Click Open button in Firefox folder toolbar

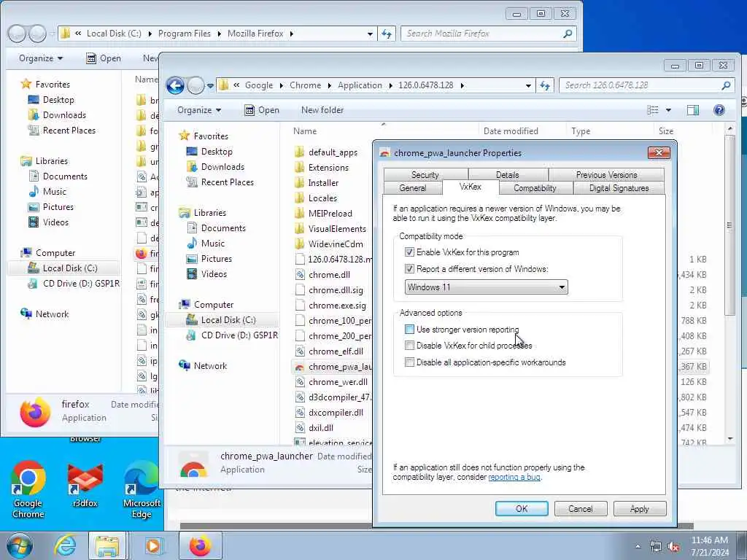coord(104,58)
